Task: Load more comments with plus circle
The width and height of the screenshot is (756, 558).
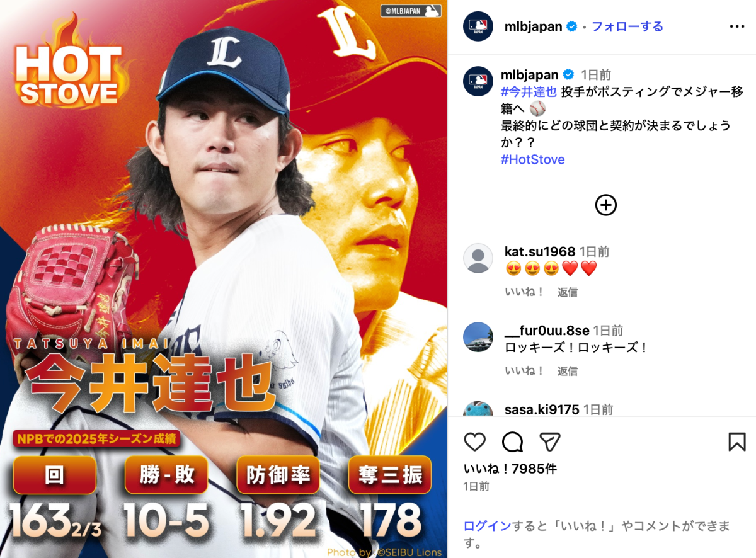Action: coord(606,205)
